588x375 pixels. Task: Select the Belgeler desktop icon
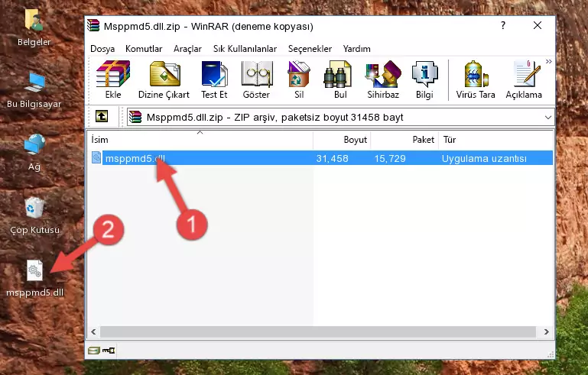point(34,27)
